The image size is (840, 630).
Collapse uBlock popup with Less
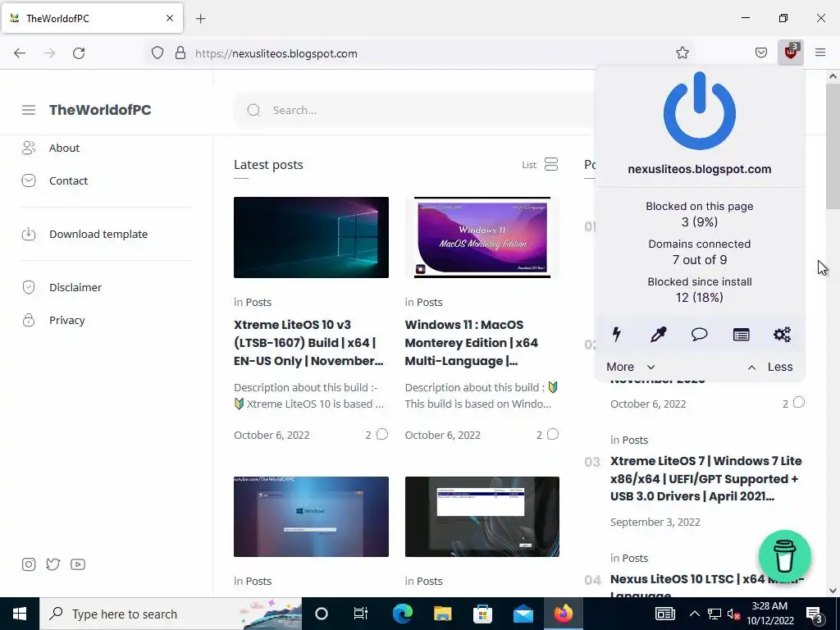click(x=769, y=367)
